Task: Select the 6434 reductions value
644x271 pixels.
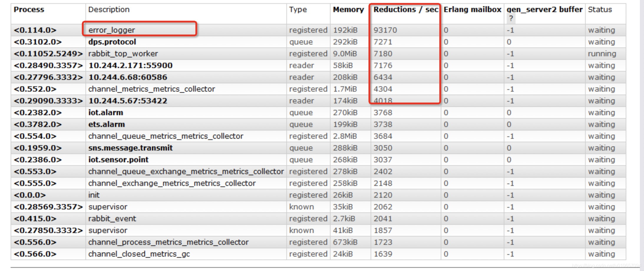Action: (x=383, y=77)
